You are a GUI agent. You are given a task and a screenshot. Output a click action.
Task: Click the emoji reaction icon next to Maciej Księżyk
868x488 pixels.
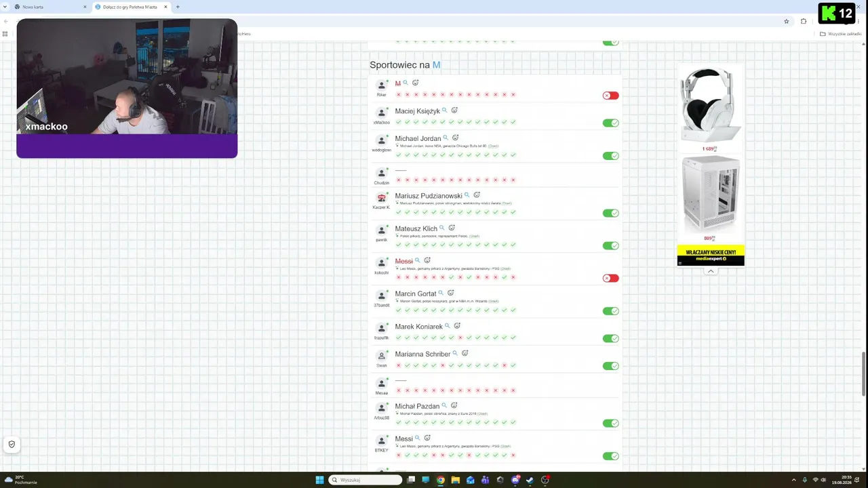(455, 110)
